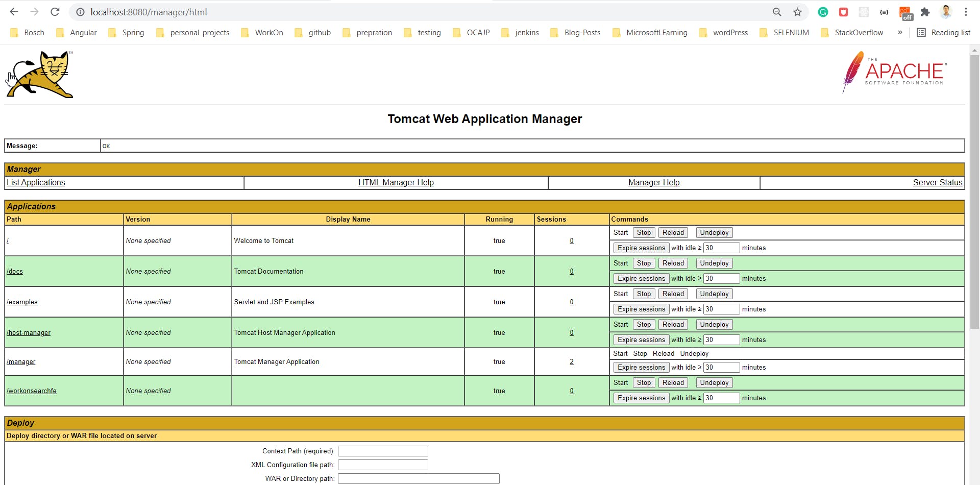Open the red shield extension icon
Screen dimensions: 980x485
[x=843, y=12]
